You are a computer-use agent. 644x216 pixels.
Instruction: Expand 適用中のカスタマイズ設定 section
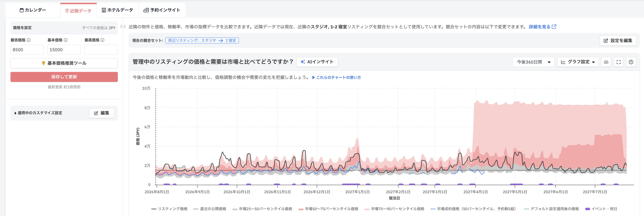click(38, 113)
